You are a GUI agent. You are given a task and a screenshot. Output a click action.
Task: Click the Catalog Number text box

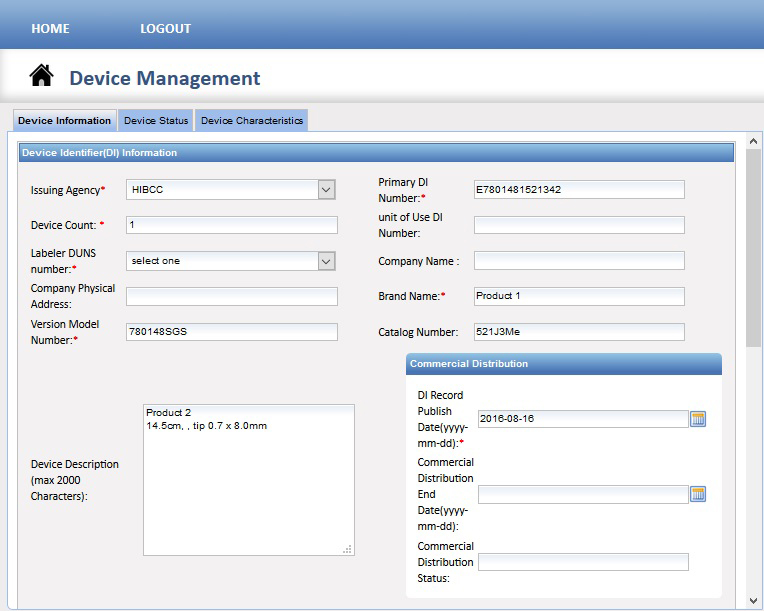pyautogui.click(x=579, y=332)
